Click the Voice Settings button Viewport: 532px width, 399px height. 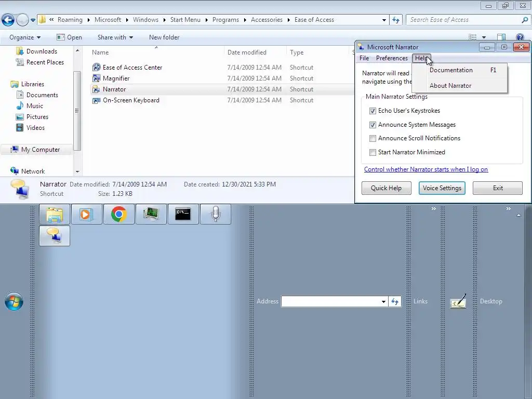(x=442, y=188)
